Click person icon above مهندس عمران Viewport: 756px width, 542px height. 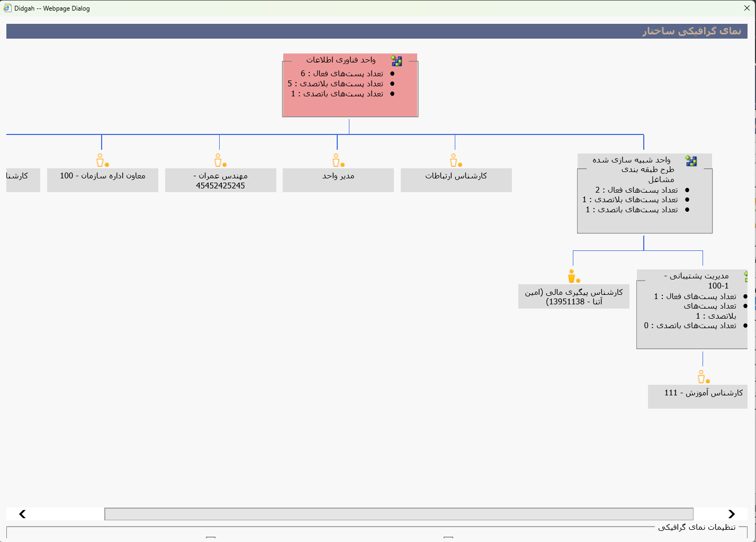click(x=219, y=160)
